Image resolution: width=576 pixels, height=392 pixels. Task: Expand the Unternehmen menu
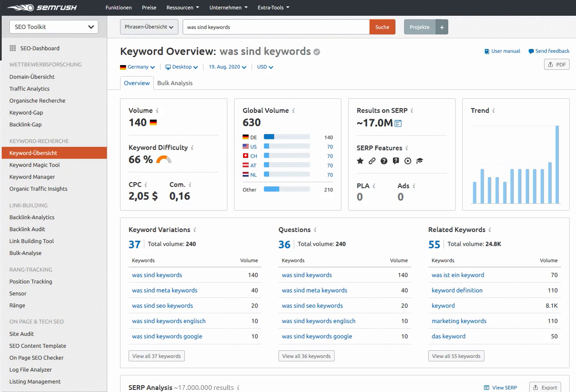click(228, 8)
